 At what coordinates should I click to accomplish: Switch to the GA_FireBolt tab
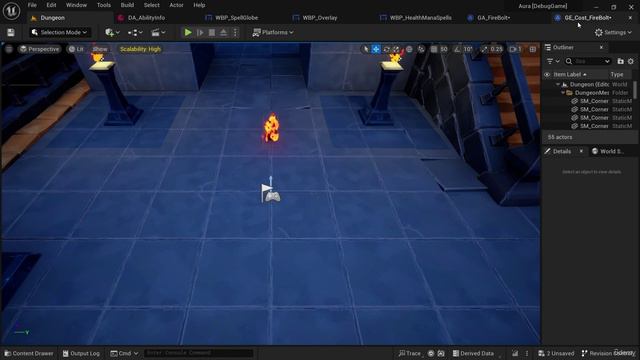(x=493, y=18)
